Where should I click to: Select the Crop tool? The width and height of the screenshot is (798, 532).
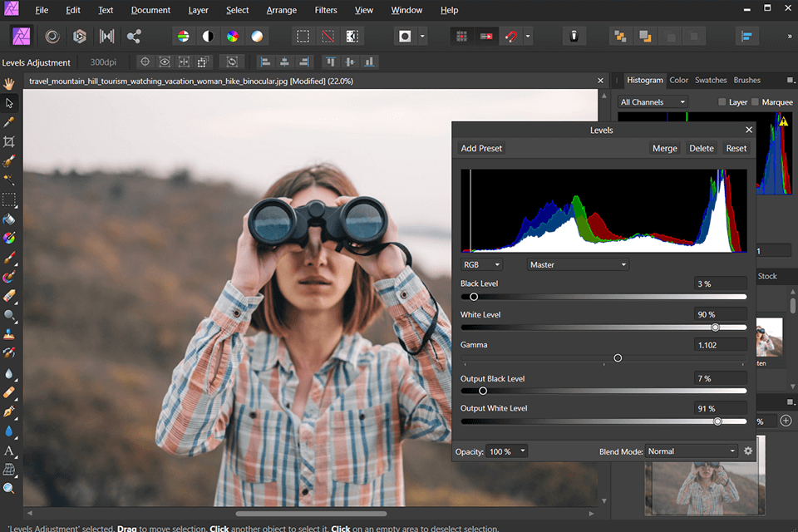(x=9, y=141)
